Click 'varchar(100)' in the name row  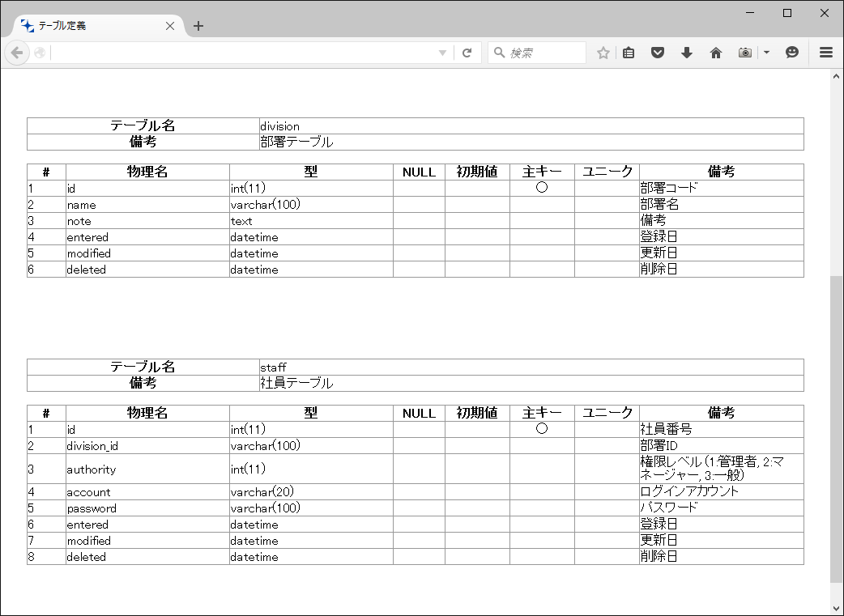click(x=266, y=205)
